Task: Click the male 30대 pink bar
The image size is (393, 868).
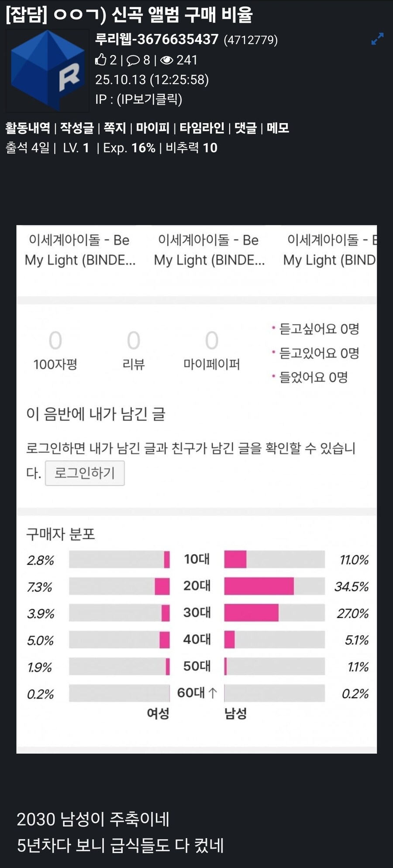Action: click(251, 613)
